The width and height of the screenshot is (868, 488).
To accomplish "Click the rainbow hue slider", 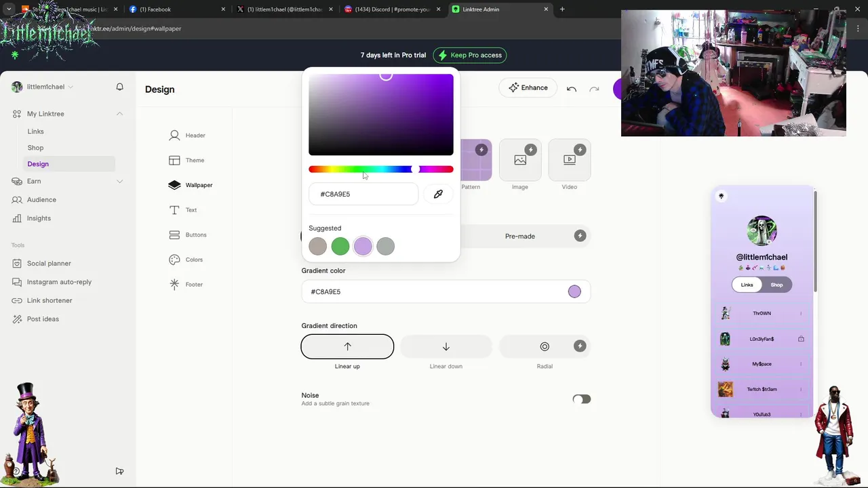I will pos(381,169).
